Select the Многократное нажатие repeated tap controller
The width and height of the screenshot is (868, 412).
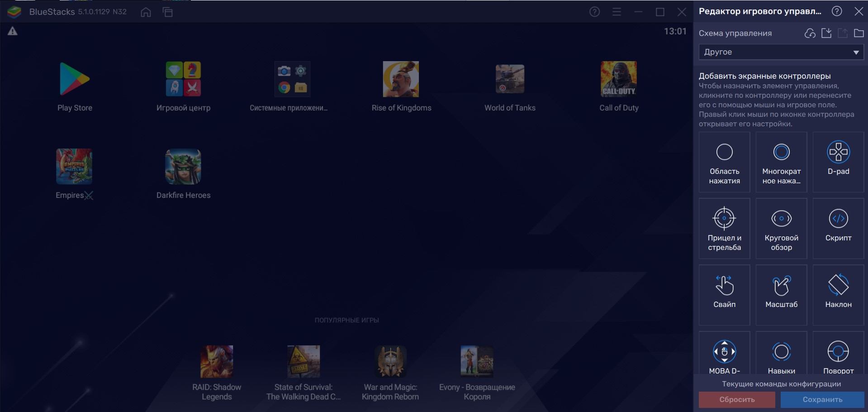(x=781, y=162)
